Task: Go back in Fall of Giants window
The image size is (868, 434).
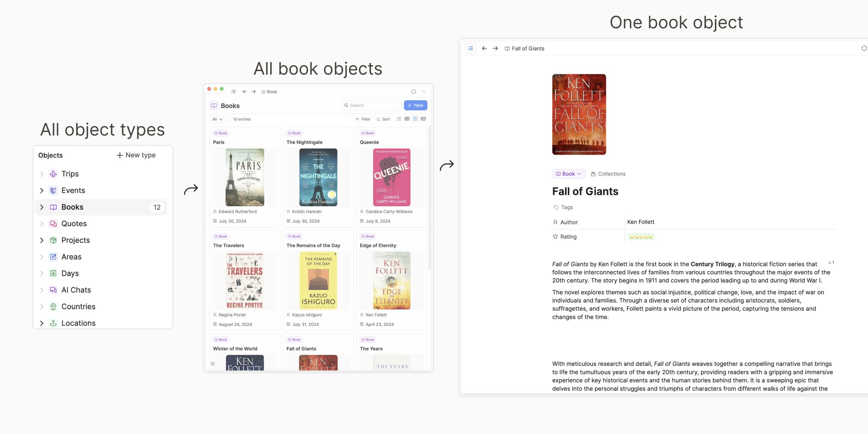Action: (484, 48)
